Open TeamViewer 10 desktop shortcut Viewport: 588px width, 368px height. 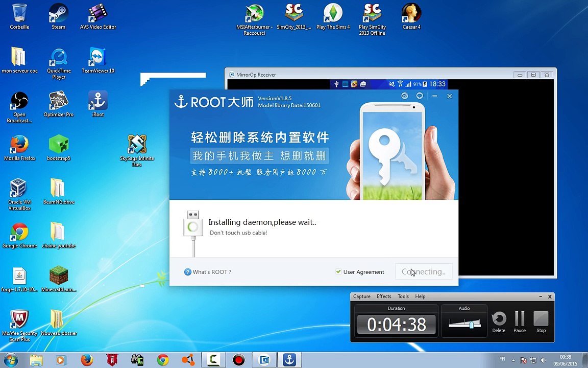pos(98,60)
